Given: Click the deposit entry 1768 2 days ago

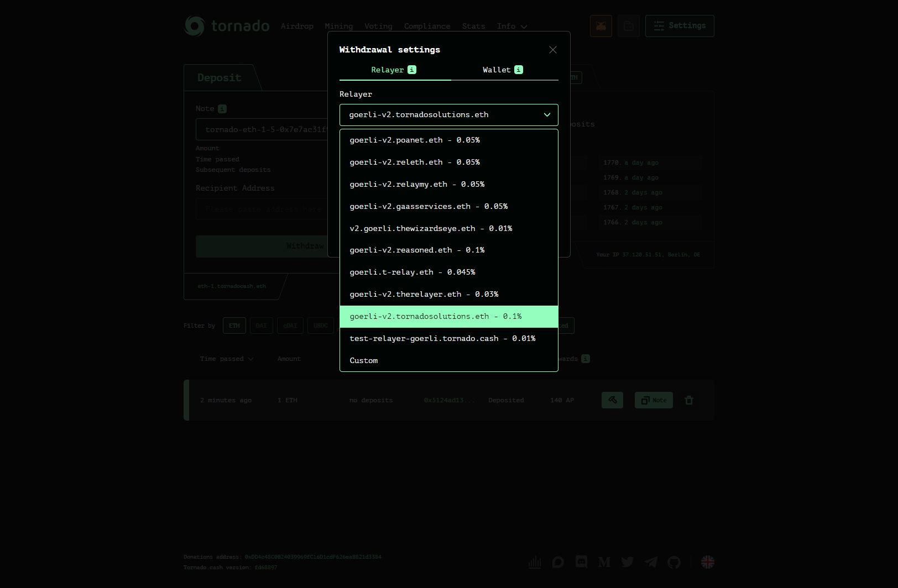Looking at the screenshot, I should point(650,192).
